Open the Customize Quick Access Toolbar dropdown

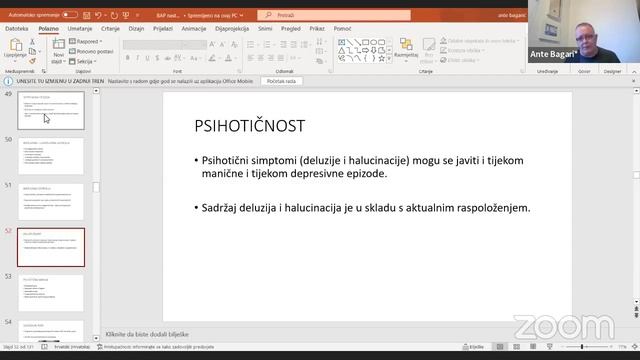pos(138,15)
